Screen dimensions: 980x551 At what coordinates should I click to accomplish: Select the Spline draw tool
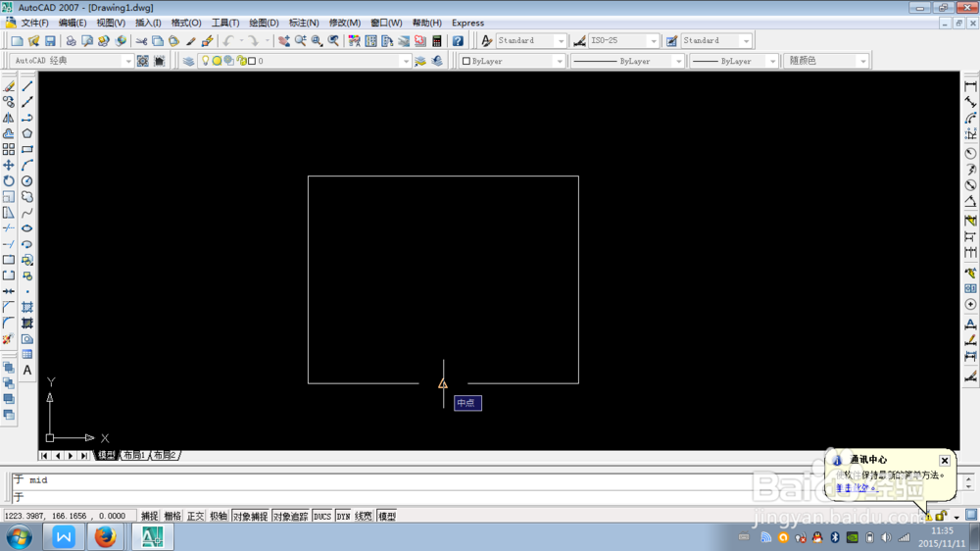click(x=27, y=213)
